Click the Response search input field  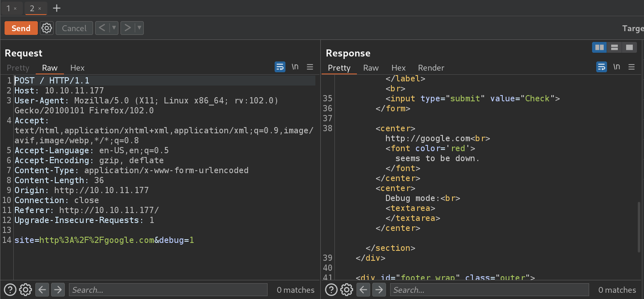(490, 290)
